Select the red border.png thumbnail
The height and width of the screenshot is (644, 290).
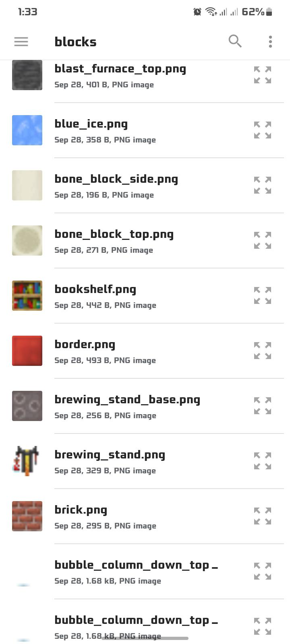(x=27, y=351)
